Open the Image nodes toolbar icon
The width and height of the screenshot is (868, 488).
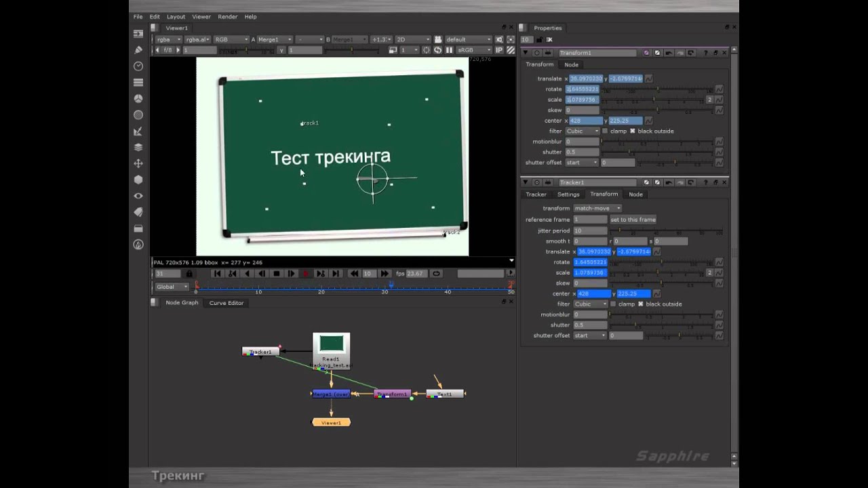point(138,33)
